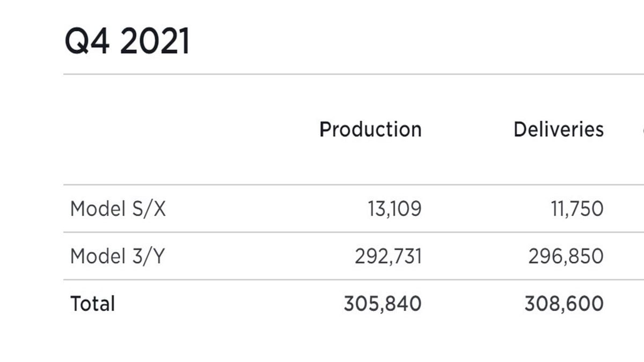
Task: Select the bold Total row label
Action: coord(93,304)
